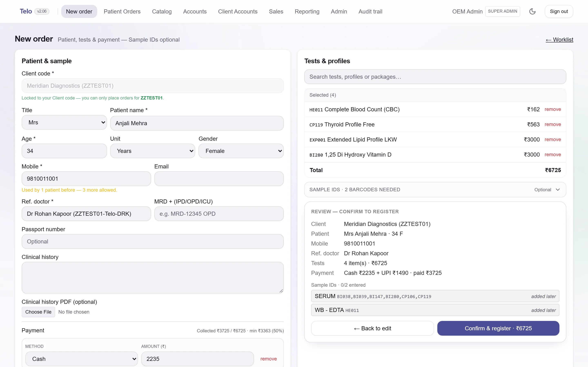Image resolution: width=588 pixels, height=367 pixels.
Task: Click the Sign out button
Action: point(559,11)
